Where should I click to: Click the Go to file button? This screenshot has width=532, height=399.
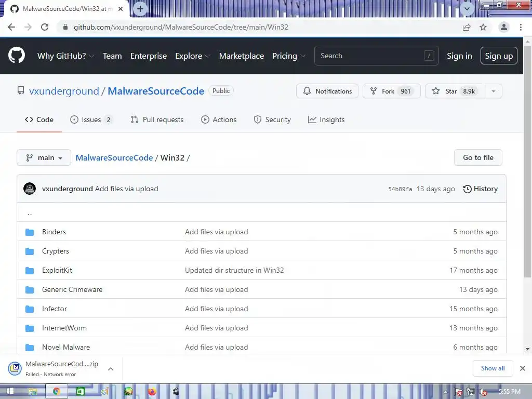click(478, 157)
